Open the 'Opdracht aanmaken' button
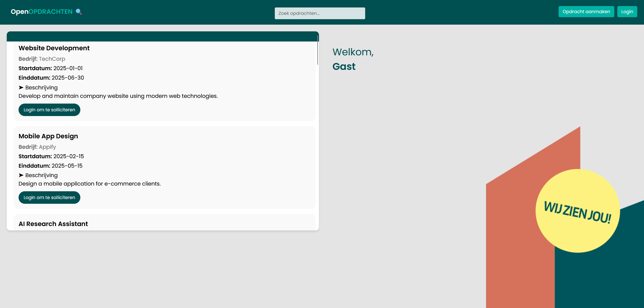The width and height of the screenshot is (644, 308). [586, 11]
